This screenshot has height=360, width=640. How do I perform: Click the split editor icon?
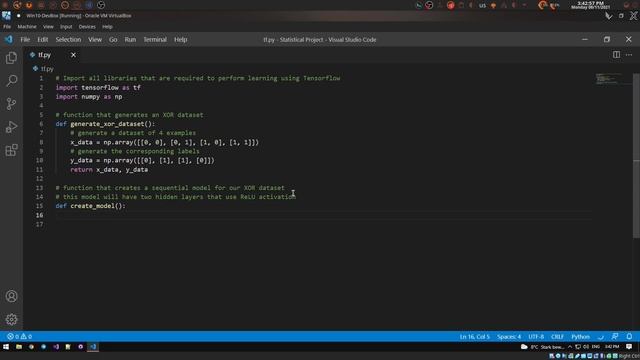tap(616, 55)
